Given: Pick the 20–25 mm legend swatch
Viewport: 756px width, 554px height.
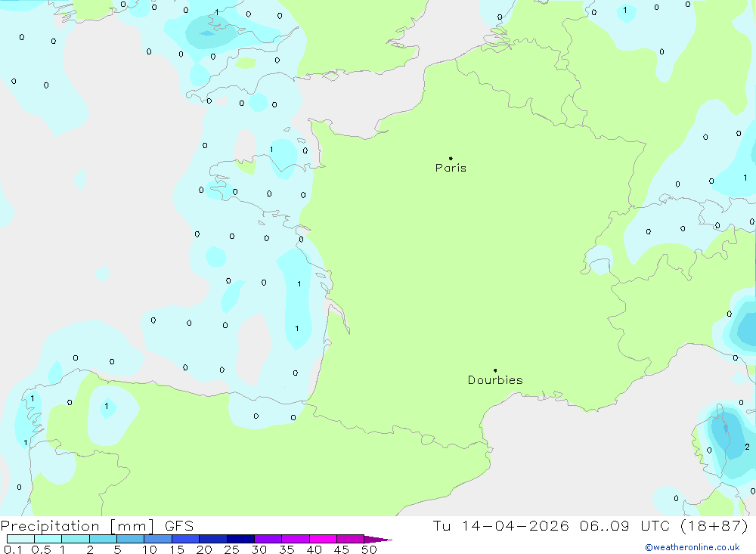Looking at the screenshot, I should (213, 539).
